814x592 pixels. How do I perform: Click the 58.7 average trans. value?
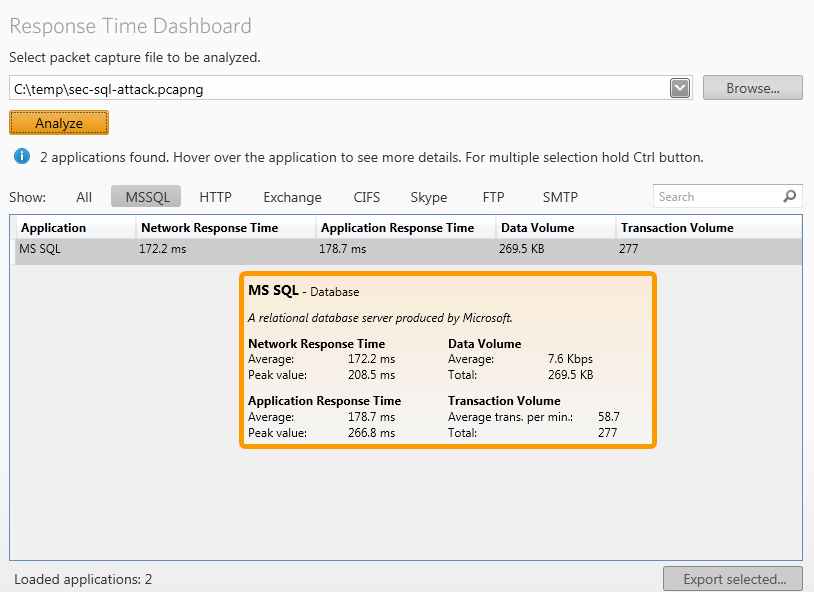(x=608, y=416)
